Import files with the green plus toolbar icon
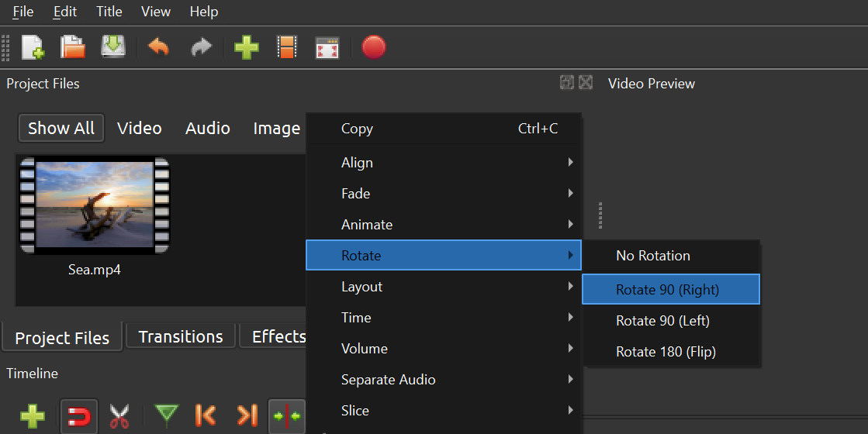Image resolution: width=868 pixels, height=434 pixels. click(246, 48)
